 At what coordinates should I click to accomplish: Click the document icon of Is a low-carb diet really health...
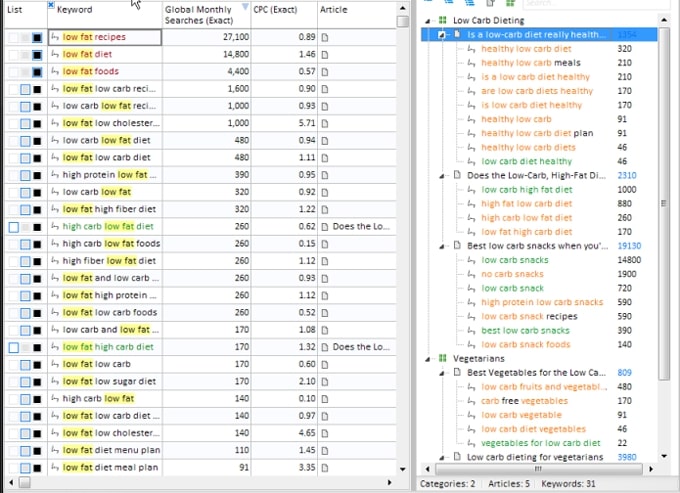pyautogui.click(x=457, y=34)
